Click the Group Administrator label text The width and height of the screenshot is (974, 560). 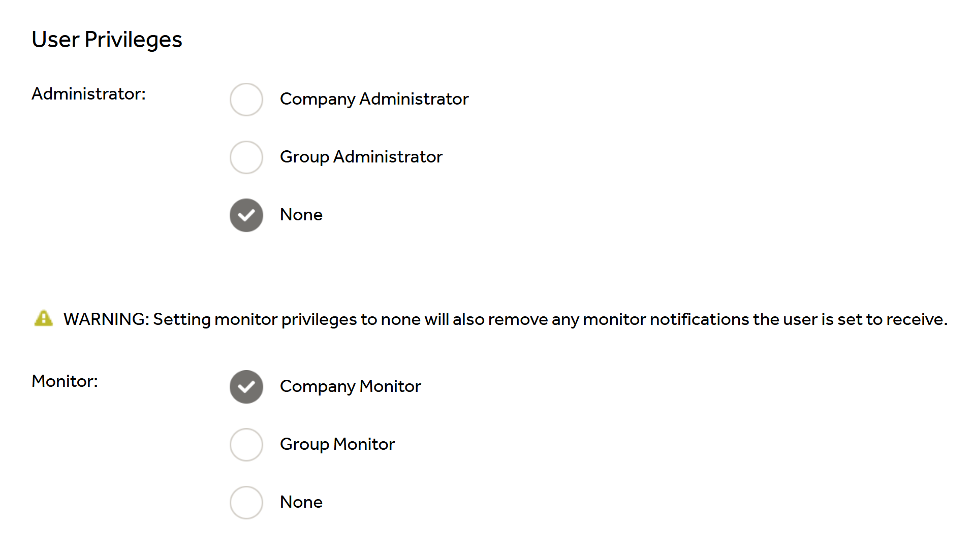tap(361, 157)
